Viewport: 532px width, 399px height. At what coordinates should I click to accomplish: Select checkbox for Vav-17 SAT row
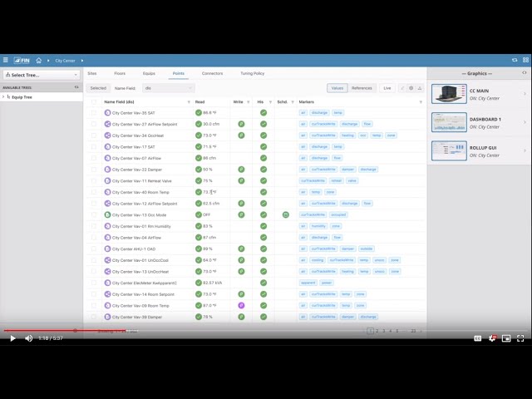coord(94,147)
